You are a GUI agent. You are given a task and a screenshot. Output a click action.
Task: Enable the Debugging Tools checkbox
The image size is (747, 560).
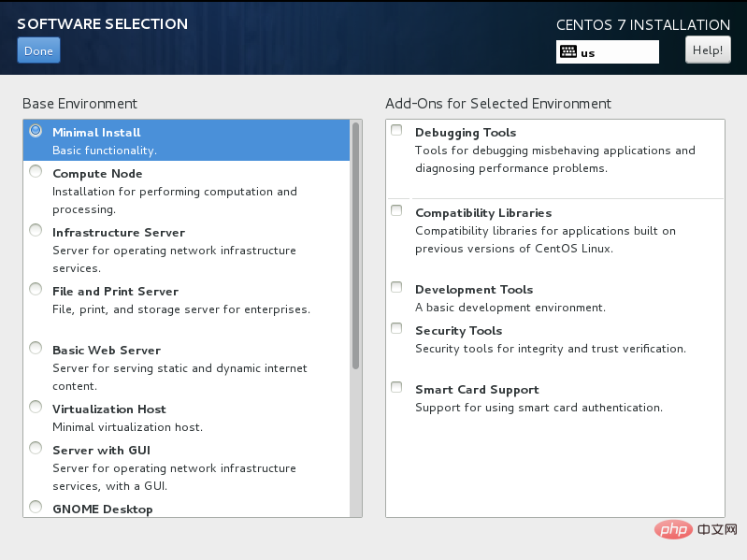click(396, 130)
